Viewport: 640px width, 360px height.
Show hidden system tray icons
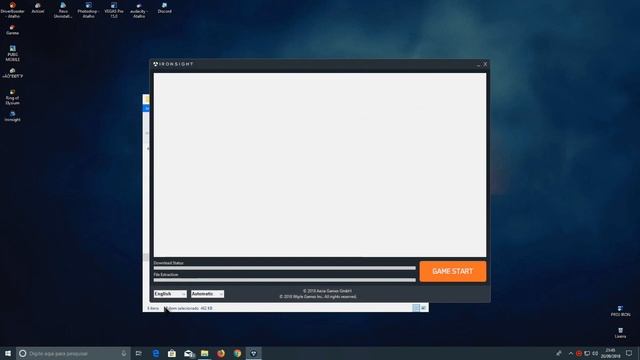[x=571, y=353]
